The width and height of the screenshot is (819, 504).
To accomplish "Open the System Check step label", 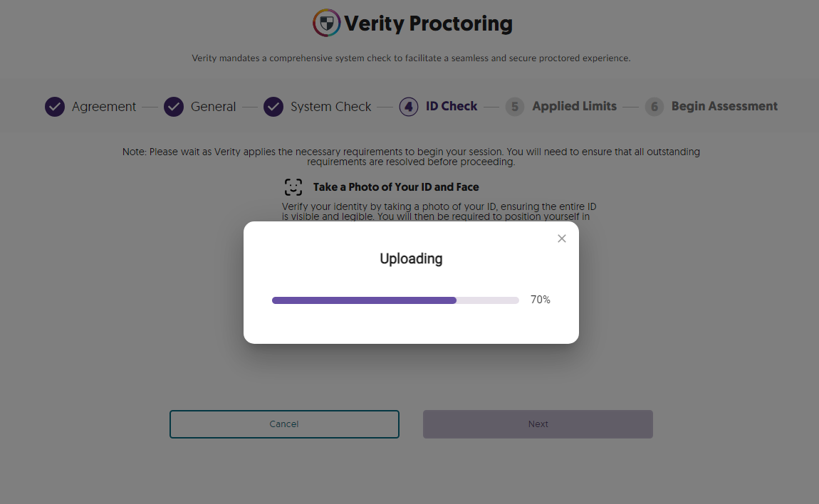I will [x=330, y=107].
